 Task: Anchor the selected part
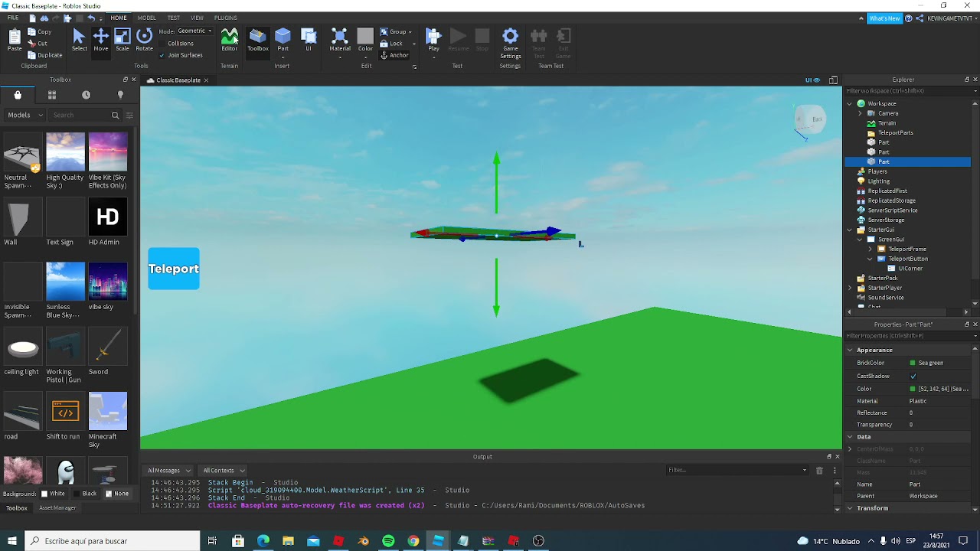(394, 55)
